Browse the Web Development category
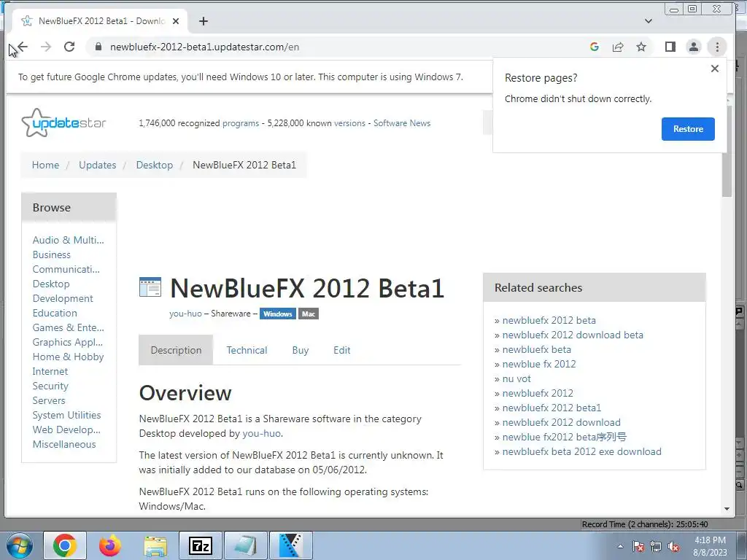Viewport: 747px width, 560px height. pos(66,429)
